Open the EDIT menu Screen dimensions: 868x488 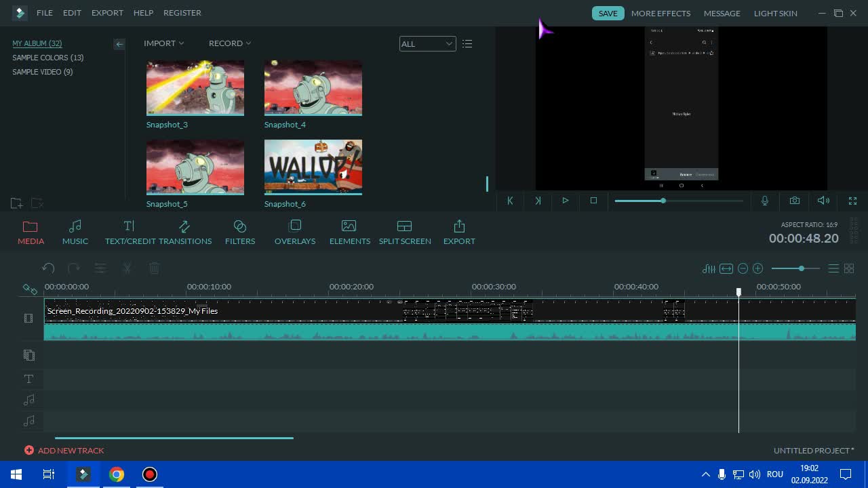coord(72,13)
